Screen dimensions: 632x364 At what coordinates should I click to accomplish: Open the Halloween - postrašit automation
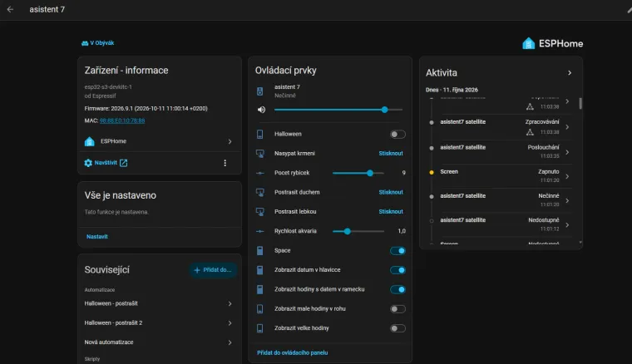point(159,303)
